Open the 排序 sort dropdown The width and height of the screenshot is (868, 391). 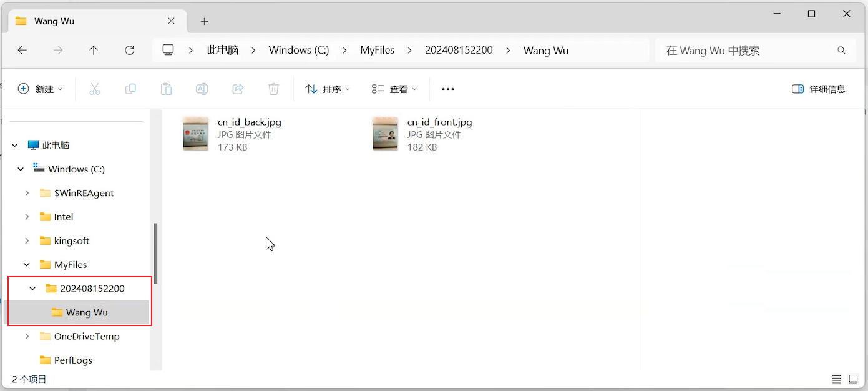[327, 89]
